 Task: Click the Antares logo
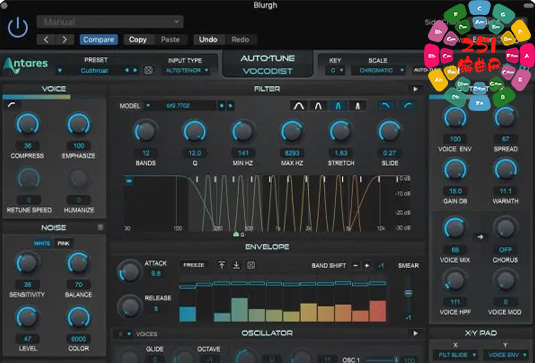point(26,65)
